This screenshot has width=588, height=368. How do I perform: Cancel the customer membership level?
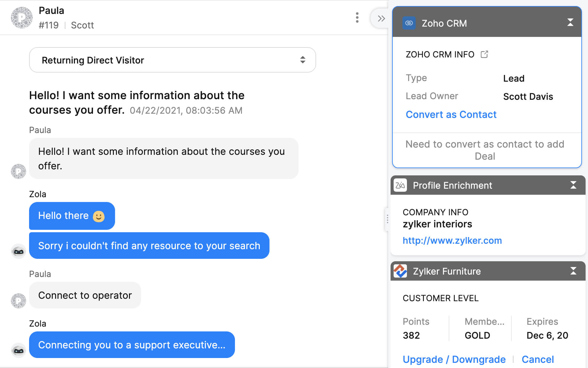537,359
